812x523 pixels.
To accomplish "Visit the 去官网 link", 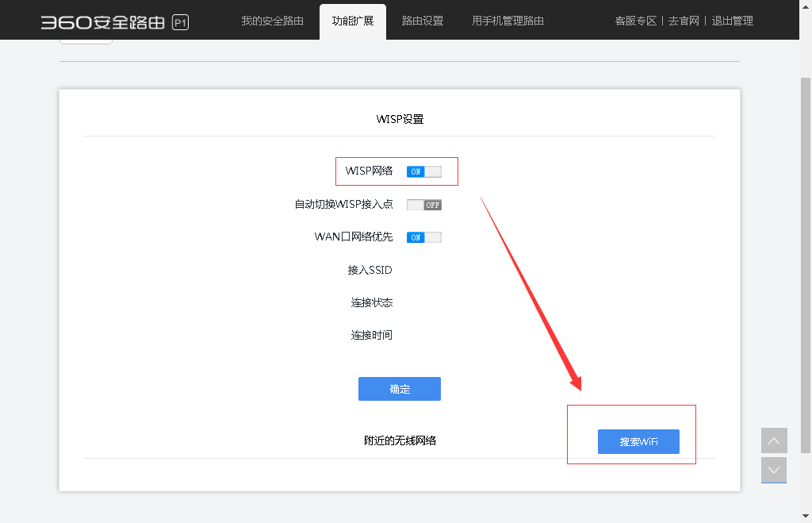I will pos(684,21).
